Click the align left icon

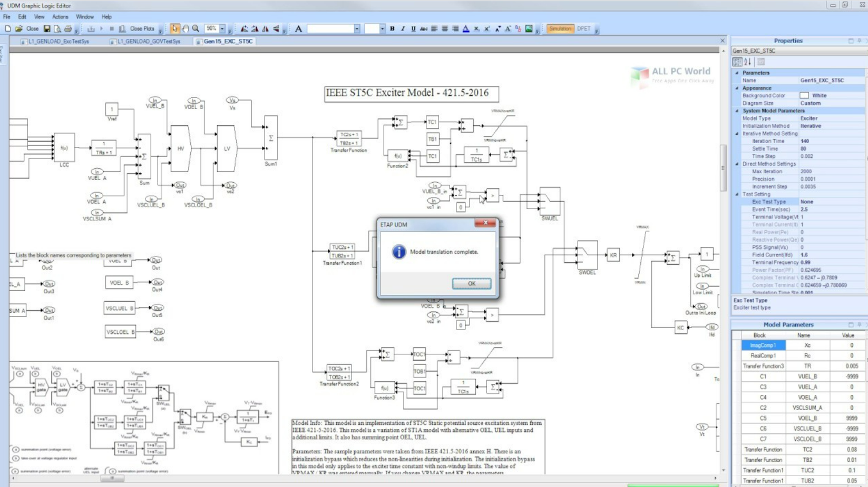(x=434, y=29)
